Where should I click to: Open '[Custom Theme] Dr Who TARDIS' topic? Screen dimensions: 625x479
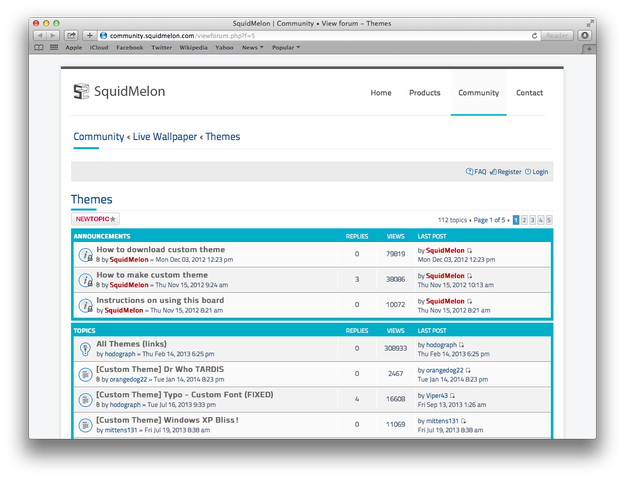click(160, 369)
